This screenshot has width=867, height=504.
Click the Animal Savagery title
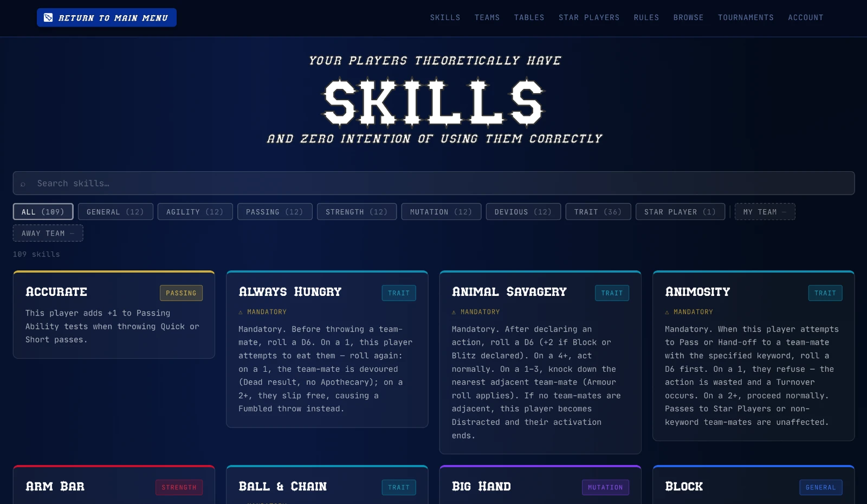coord(509,292)
